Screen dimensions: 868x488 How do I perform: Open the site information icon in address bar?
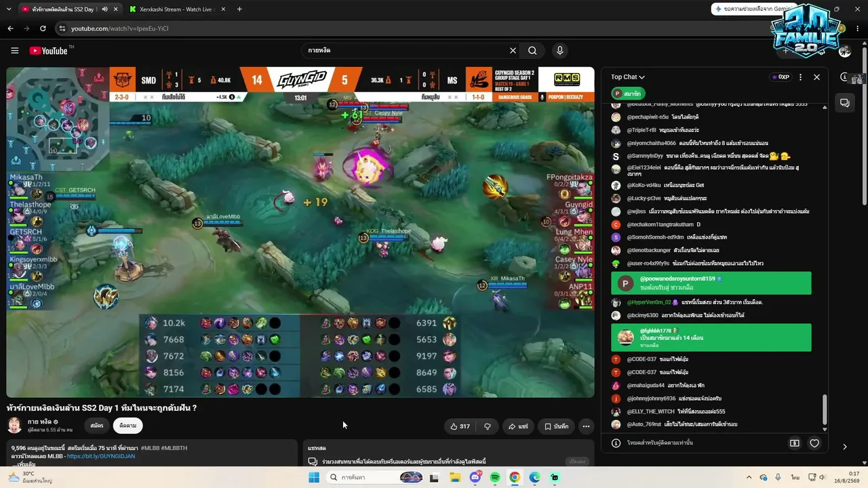62,28
